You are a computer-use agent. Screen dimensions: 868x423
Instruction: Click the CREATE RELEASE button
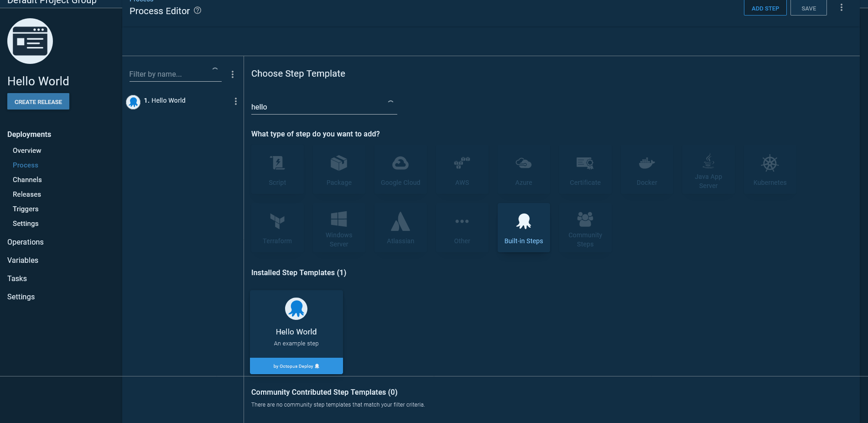(x=38, y=102)
